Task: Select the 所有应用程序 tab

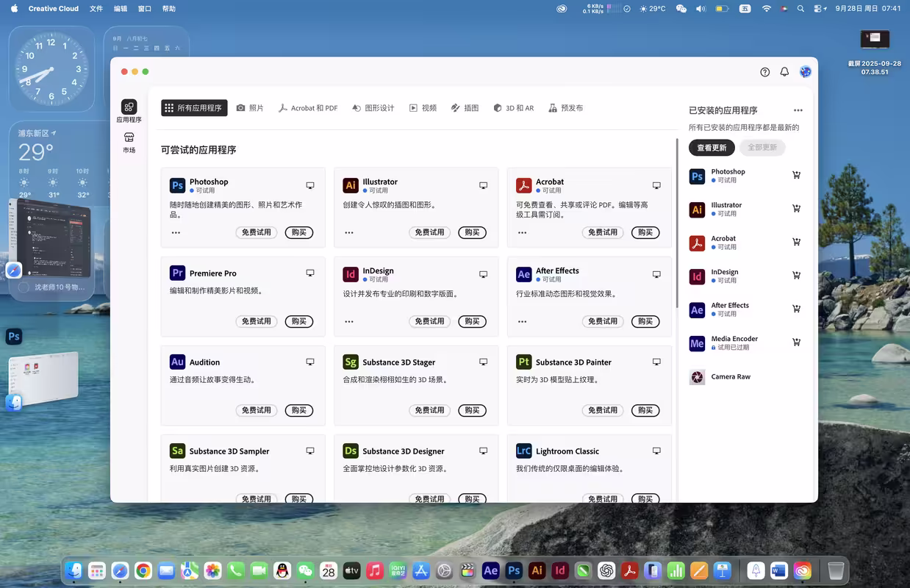Action: click(x=194, y=108)
